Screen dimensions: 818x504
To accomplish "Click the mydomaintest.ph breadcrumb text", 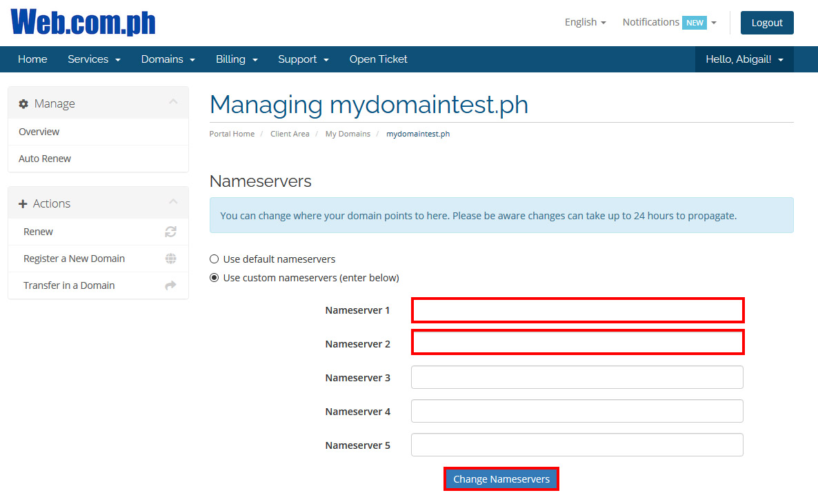I will [418, 134].
